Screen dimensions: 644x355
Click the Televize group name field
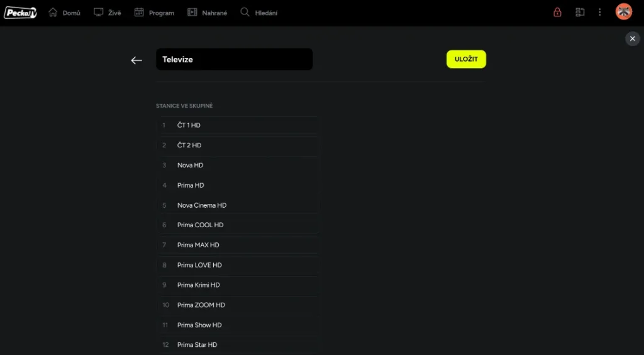point(234,60)
